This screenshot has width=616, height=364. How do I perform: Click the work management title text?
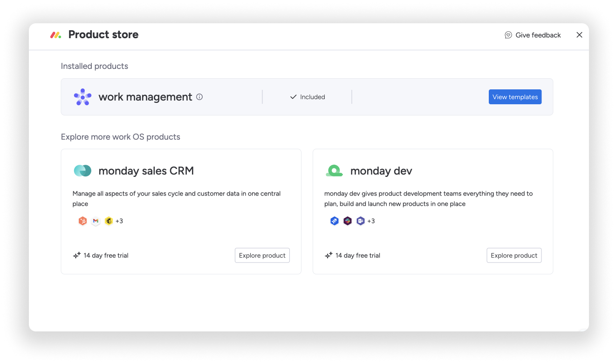(145, 97)
